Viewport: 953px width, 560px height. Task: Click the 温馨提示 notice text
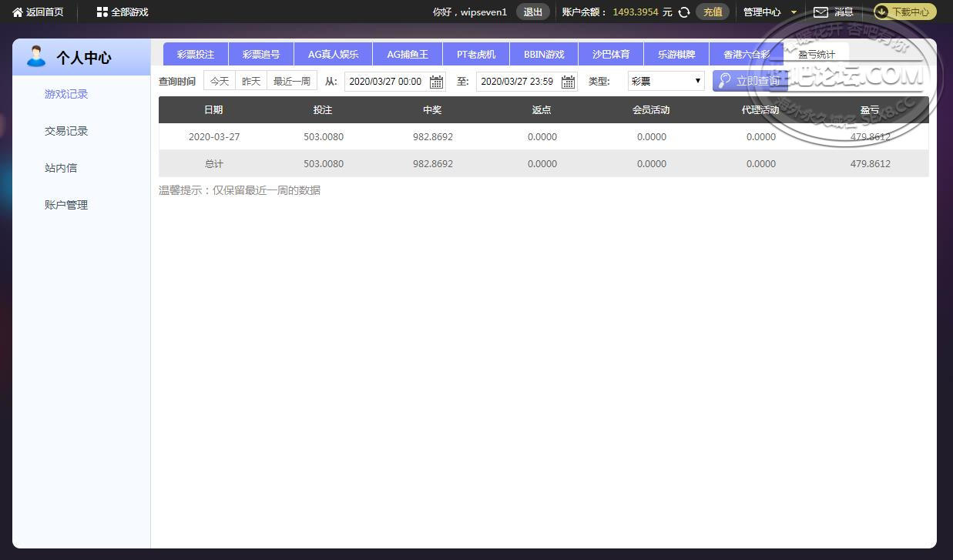pos(240,190)
